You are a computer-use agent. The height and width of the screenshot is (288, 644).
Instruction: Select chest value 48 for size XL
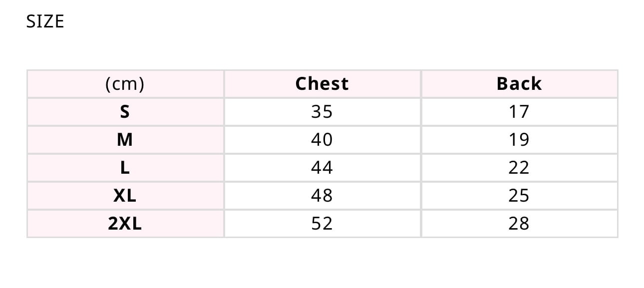[x=322, y=196]
